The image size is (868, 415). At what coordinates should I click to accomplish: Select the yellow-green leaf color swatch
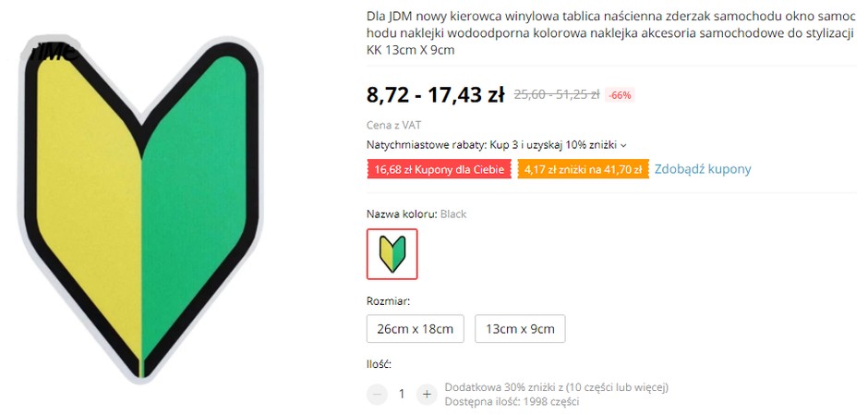coord(392,254)
